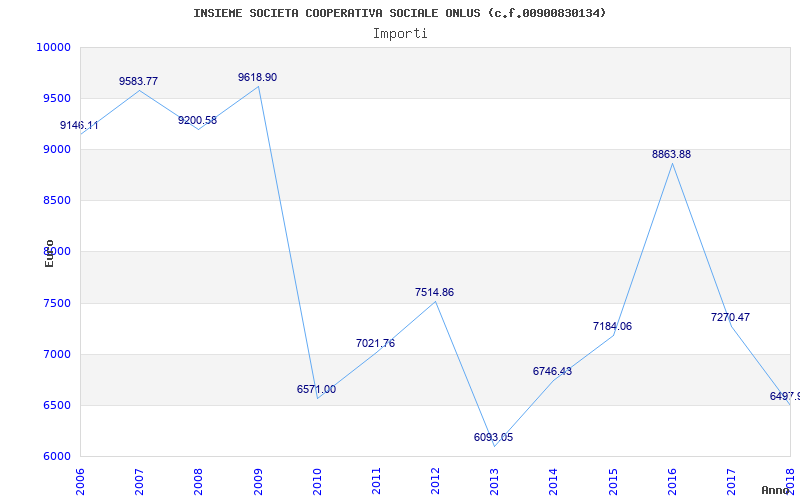Select the 2007 x-axis year label
The width and height of the screenshot is (800, 500).
(x=139, y=481)
